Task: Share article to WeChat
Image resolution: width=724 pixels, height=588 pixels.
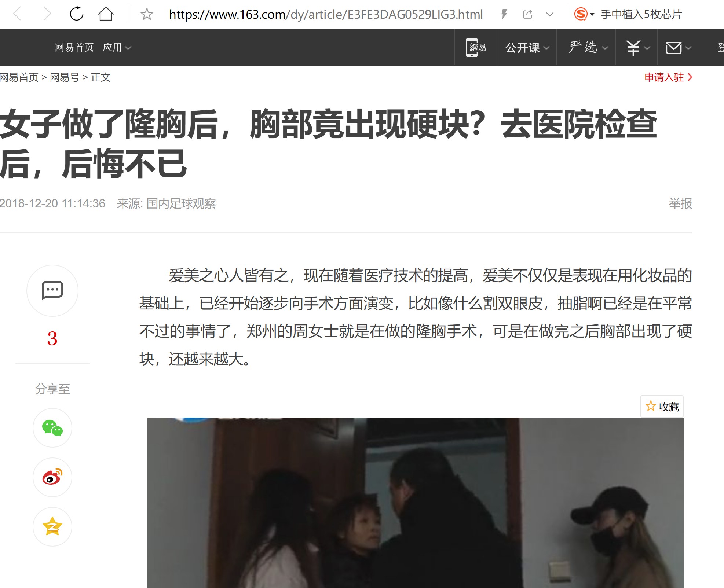Action: coord(52,428)
